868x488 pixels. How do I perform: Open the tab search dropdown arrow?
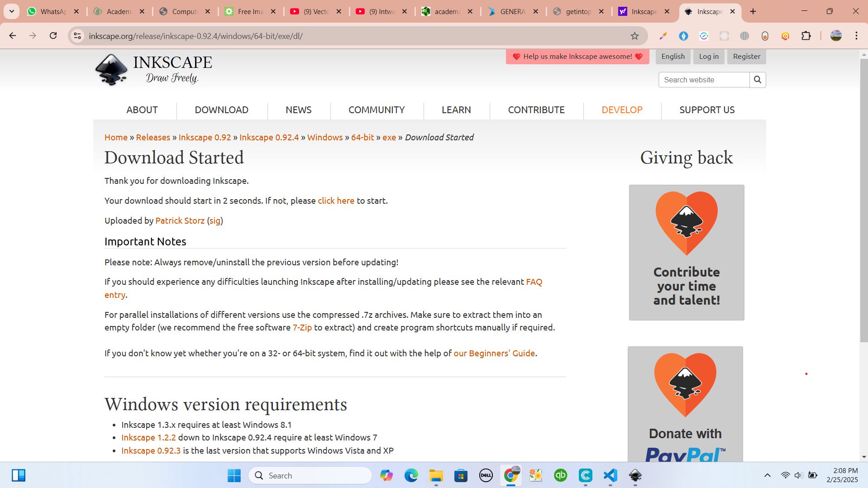pyautogui.click(x=12, y=11)
